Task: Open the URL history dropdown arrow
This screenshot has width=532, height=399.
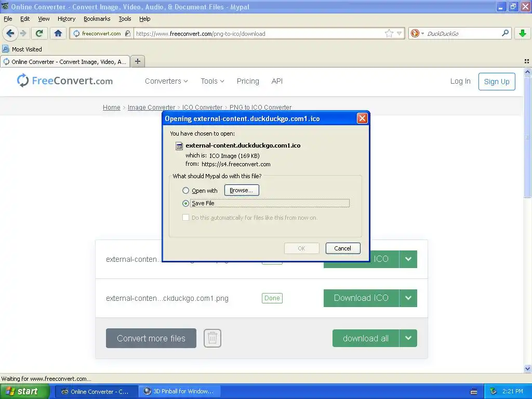Action: click(400, 33)
